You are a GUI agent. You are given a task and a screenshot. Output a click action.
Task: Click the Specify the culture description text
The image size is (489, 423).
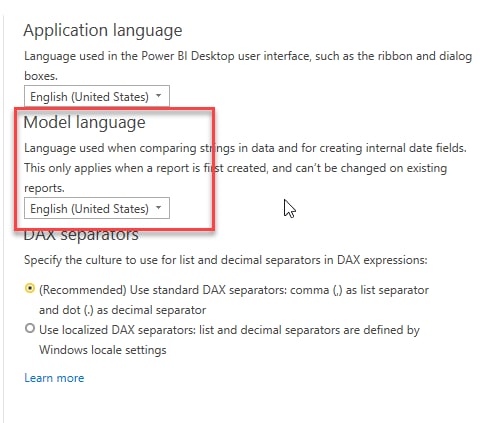click(226, 260)
